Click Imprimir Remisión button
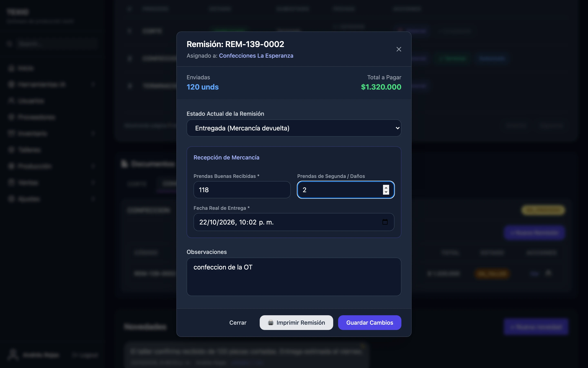This screenshot has width=588, height=368. pos(296,323)
